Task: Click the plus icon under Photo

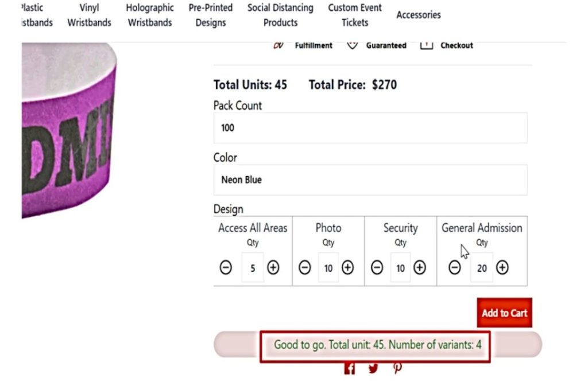Action: tap(348, 267)
